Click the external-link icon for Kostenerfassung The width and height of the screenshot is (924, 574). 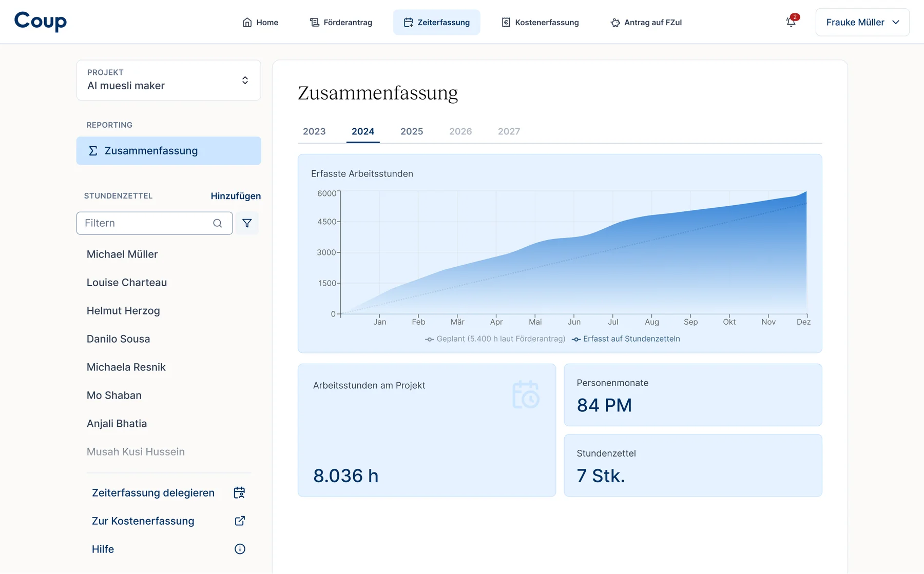tap(240, 521)
